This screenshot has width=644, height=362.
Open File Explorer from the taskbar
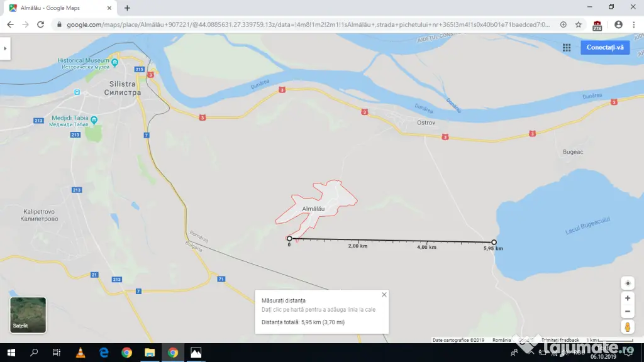click(x=150, y=353)
